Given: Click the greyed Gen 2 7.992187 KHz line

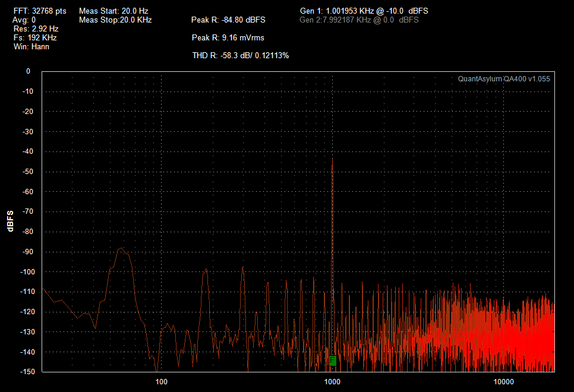Looking at the screenshot, I should 359,20.
